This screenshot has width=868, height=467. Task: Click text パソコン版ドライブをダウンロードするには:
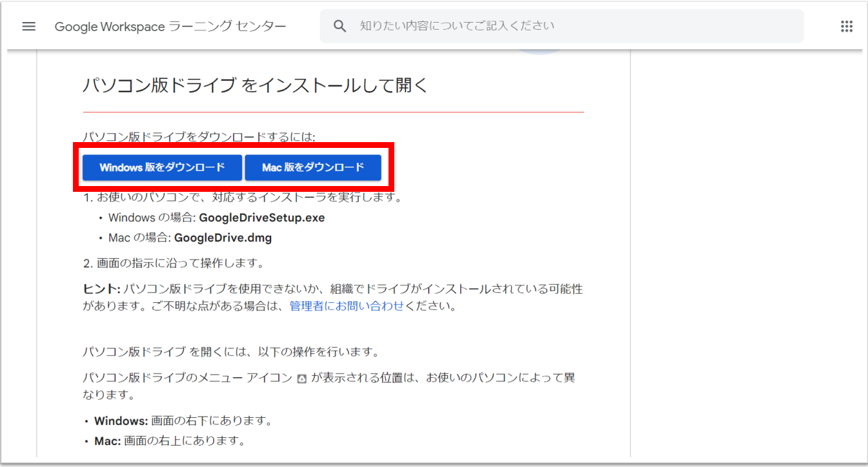[x=199, y=137]
